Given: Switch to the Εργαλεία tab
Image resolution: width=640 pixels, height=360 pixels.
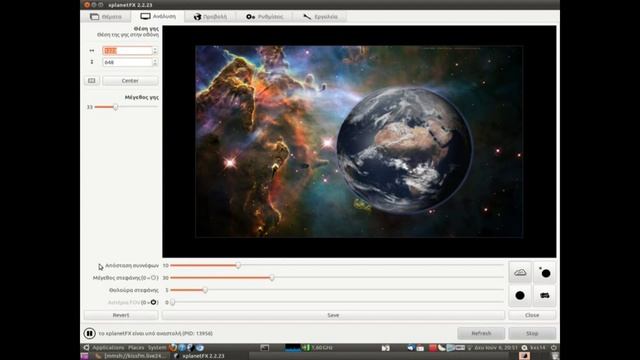Looking at the screenshot, I should tap(320, 17).
